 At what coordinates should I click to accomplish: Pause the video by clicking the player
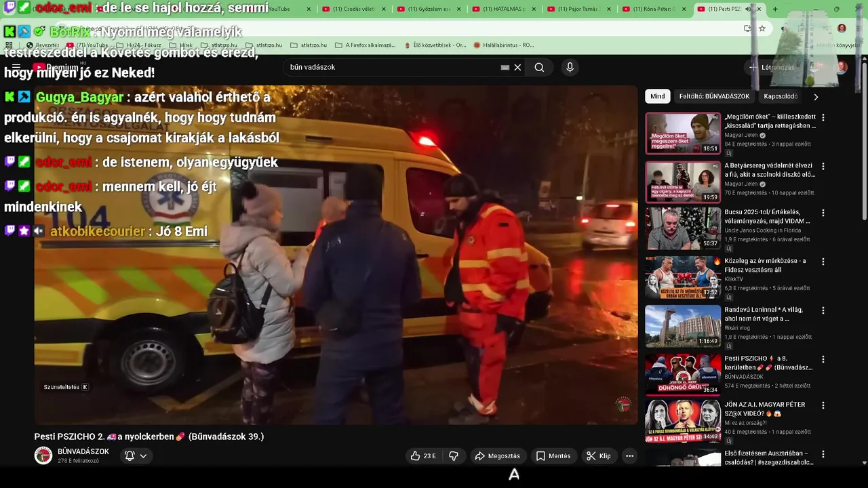pos(336,254)
